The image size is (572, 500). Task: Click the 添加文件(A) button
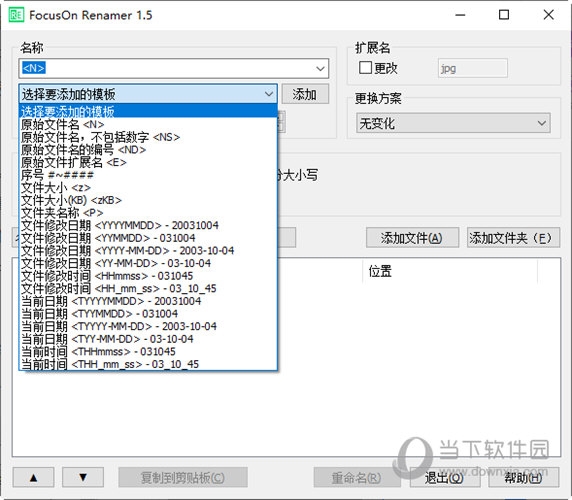(412, 238)
